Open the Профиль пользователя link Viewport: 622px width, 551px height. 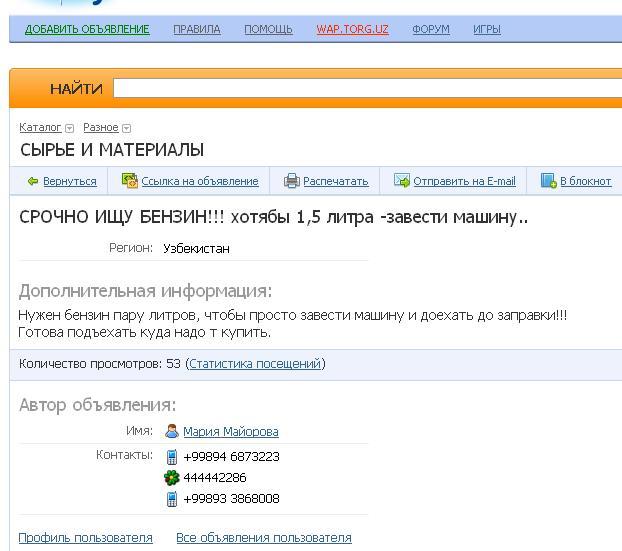(x=85, y=538)
